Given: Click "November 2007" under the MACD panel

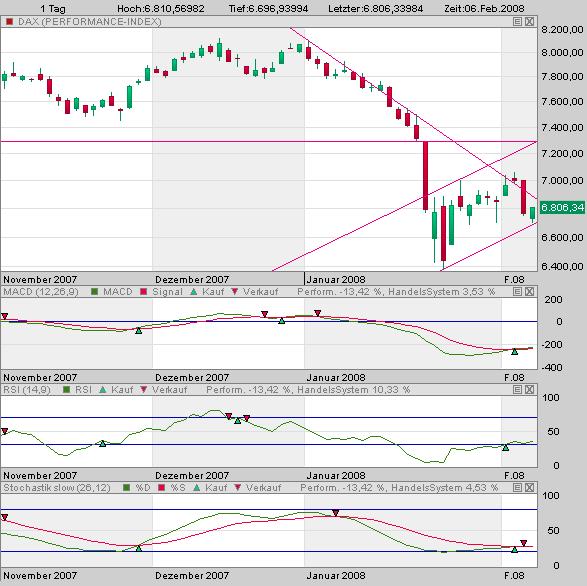Looking at the screenshot, I should click(40, 377).
